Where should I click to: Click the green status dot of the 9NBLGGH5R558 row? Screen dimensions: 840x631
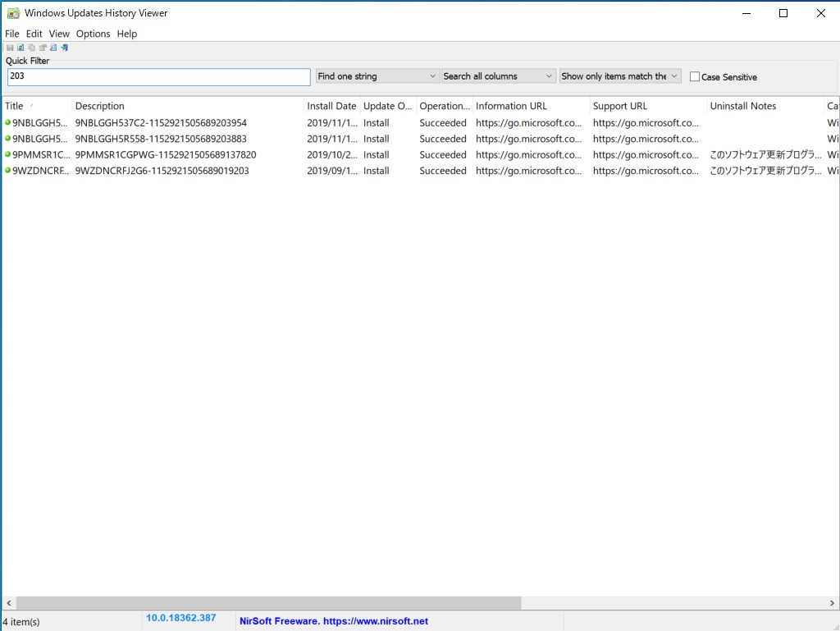tap(7, 139)
